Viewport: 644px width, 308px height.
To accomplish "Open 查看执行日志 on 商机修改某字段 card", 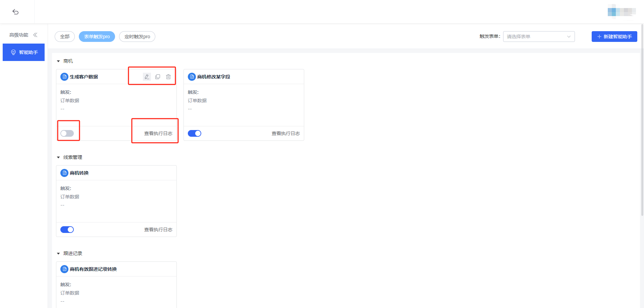I will (285, 133).
